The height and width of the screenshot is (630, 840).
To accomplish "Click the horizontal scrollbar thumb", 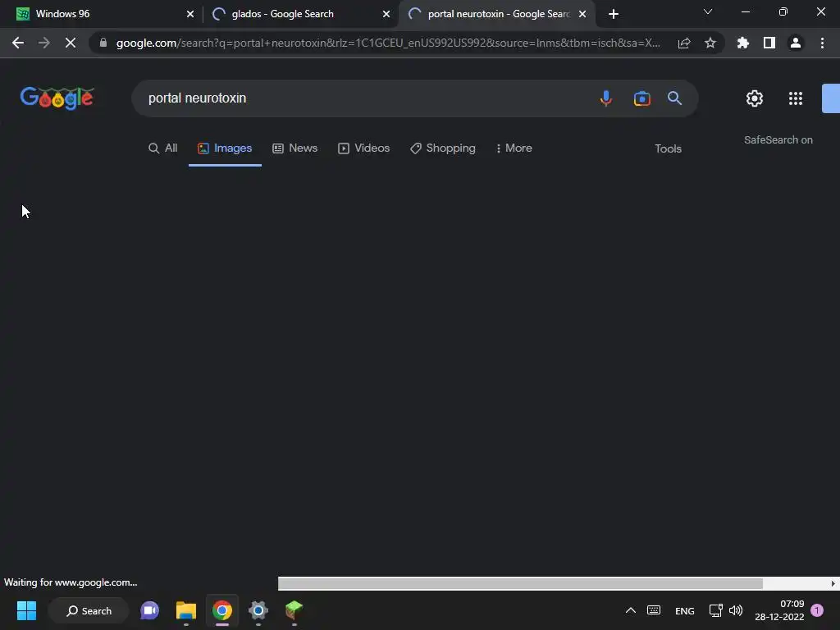I will click(x=520, y=583).
